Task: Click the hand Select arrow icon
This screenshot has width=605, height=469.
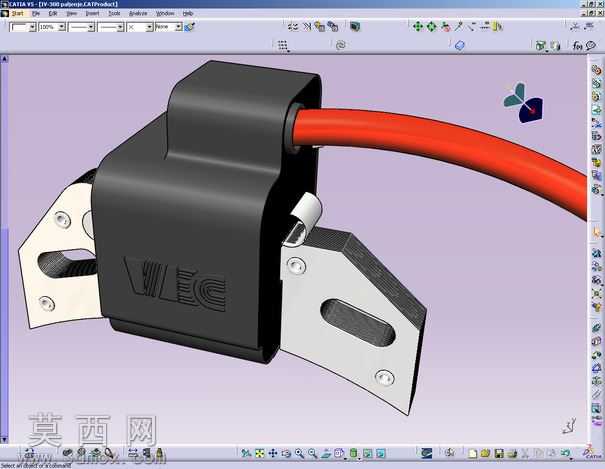Action: point(597,233)
